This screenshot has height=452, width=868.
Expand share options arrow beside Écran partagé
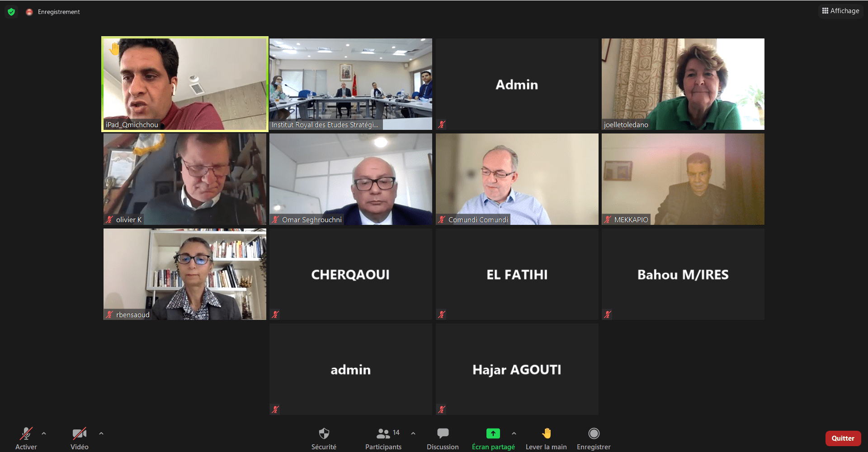pyautogui.click(x=514, y=433)
